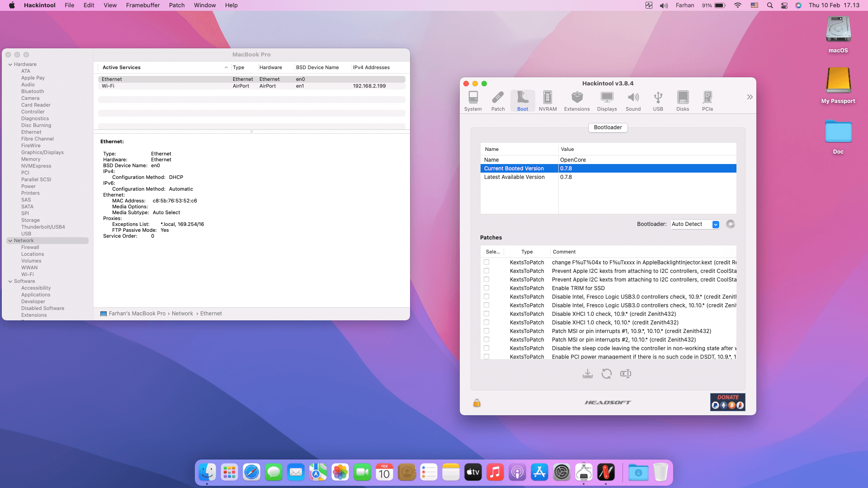Screen dimensions: 868x488
Task: Open the Framebuffer menu
Action: point(142,5)
